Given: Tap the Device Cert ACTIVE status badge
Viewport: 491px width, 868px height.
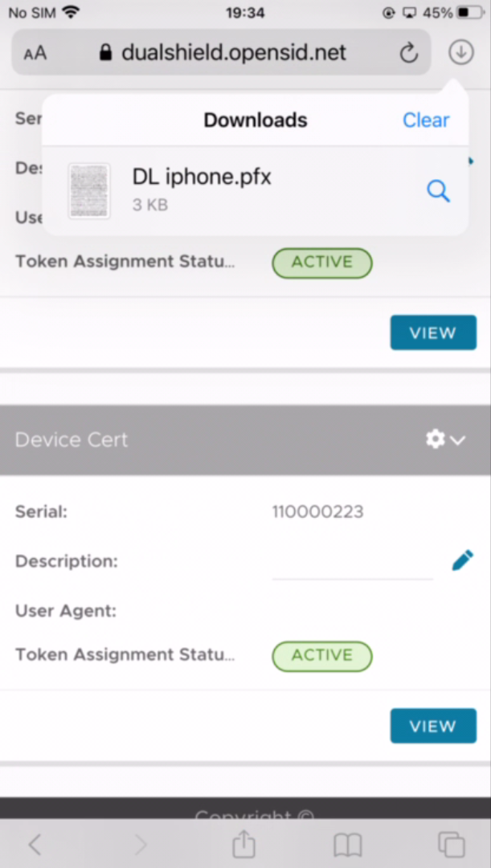Looking at the screenshot, I should pos(322,656).
